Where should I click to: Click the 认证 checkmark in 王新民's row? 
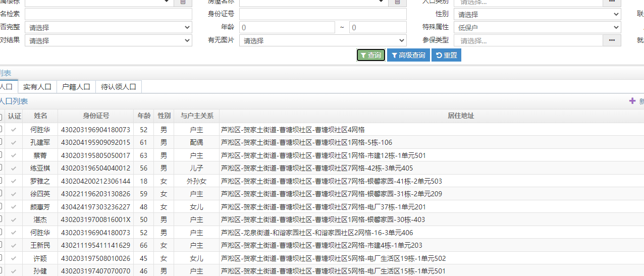coord(14,246)
